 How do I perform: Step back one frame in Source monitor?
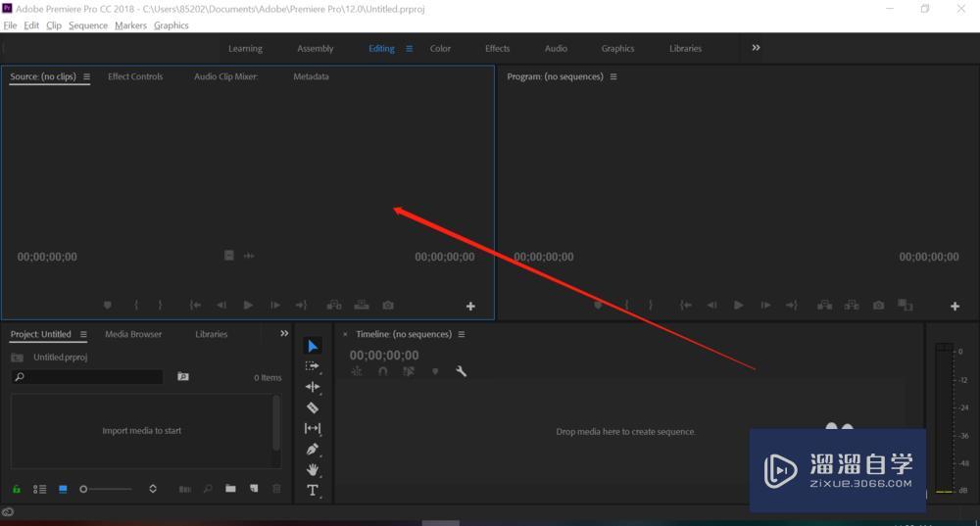[221, 305]
